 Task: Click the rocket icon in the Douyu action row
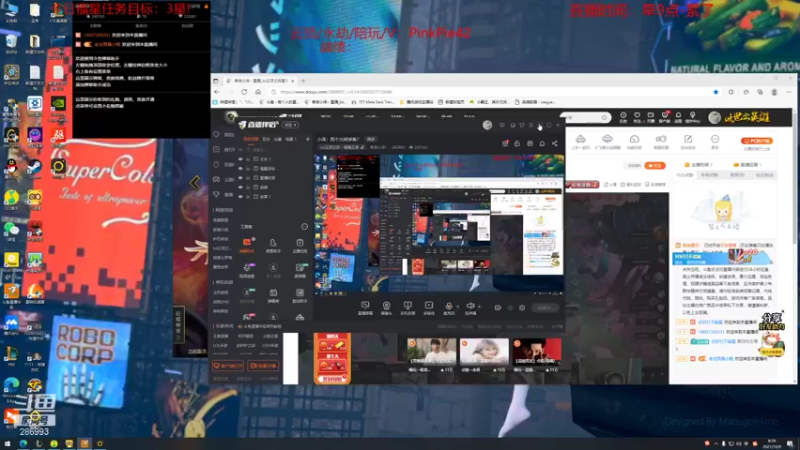(607, 141)
